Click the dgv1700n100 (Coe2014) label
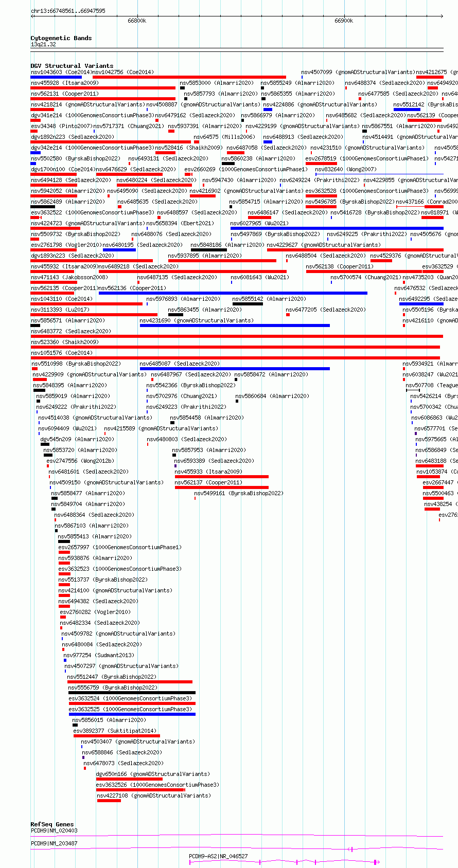This screenshot has width=458, height=868. click(63, 170)
